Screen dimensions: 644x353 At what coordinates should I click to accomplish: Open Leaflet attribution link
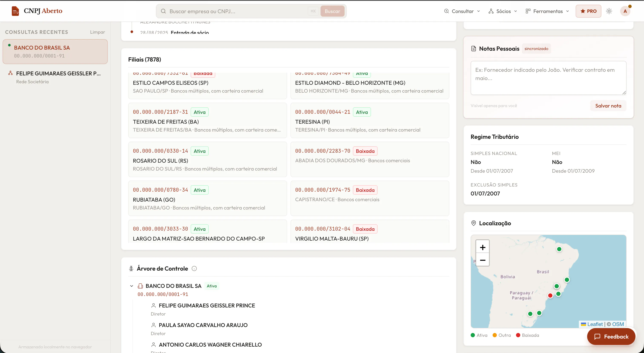(595, 324)
